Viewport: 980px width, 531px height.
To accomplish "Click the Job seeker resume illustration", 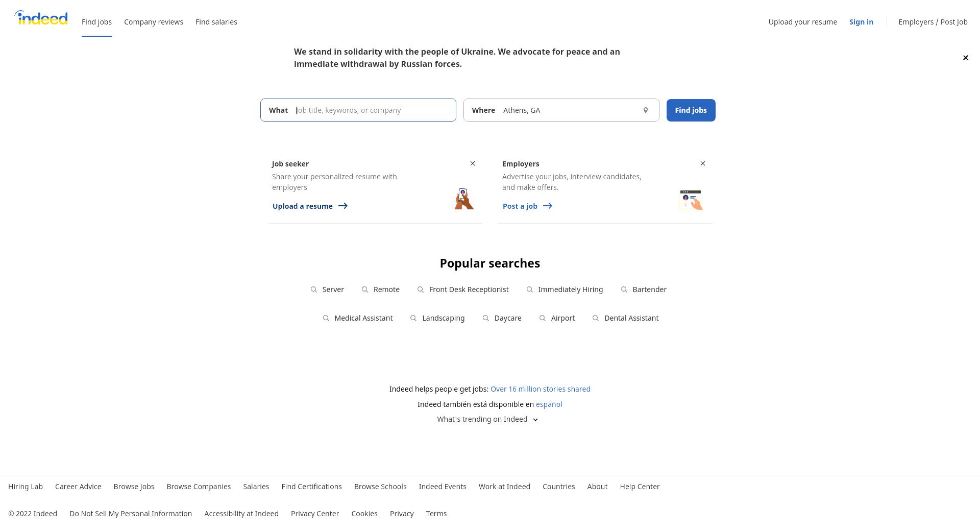I will click(464, 199).
